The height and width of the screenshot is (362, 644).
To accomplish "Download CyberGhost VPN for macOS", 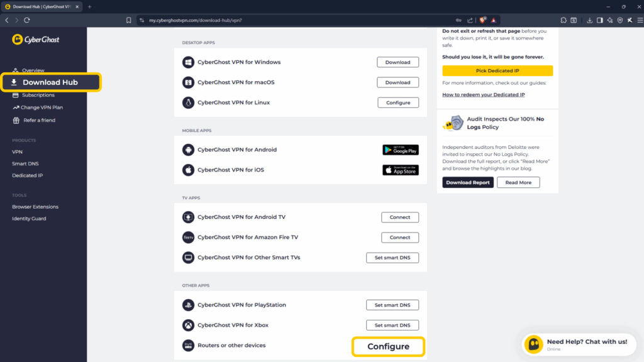I will 398,82.
